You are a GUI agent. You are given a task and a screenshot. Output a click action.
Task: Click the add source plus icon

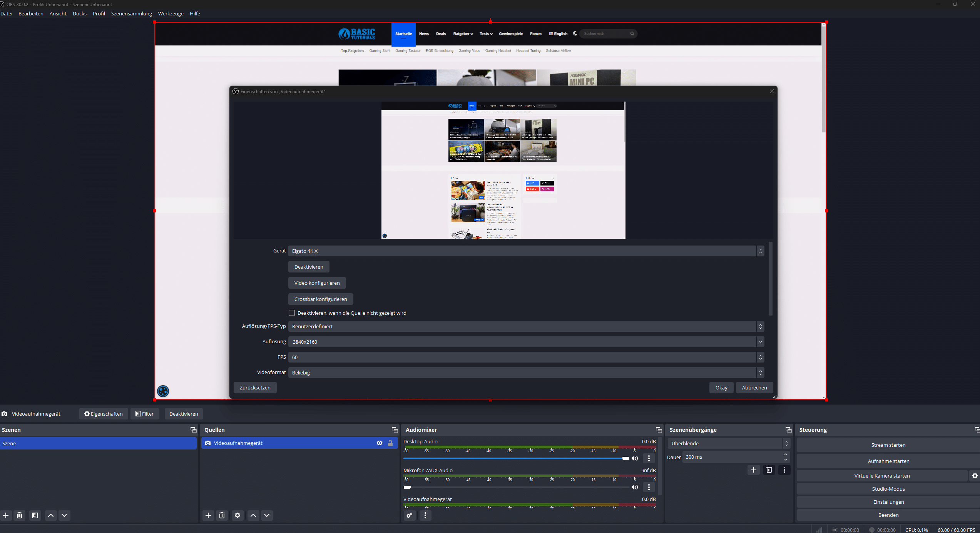click(208, 515)
